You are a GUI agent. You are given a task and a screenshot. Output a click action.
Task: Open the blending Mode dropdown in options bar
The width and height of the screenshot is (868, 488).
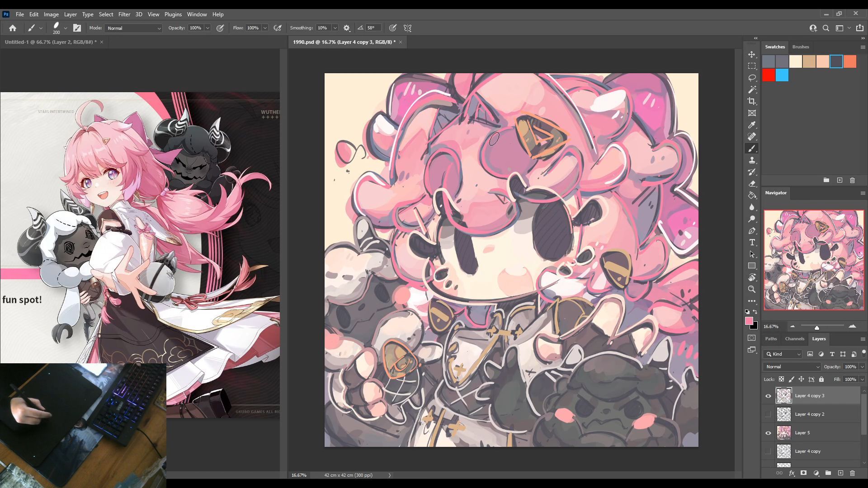(x=133, y=28)
